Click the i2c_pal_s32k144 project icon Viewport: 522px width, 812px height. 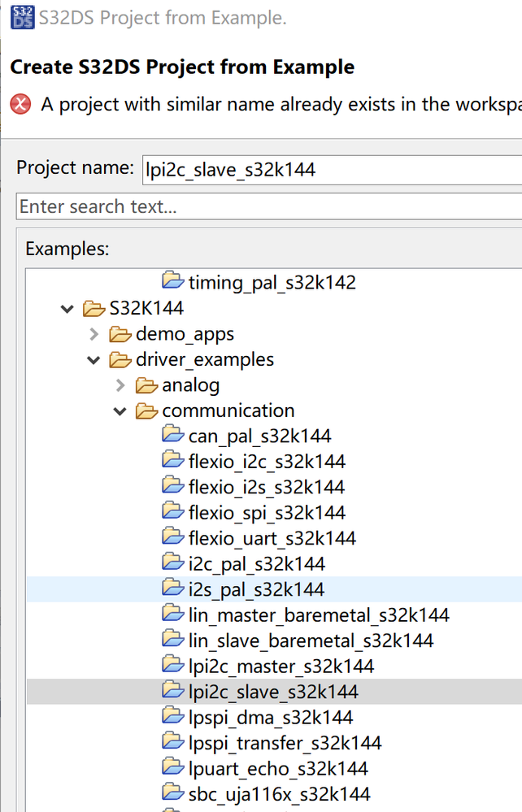(x=173, y=562)
